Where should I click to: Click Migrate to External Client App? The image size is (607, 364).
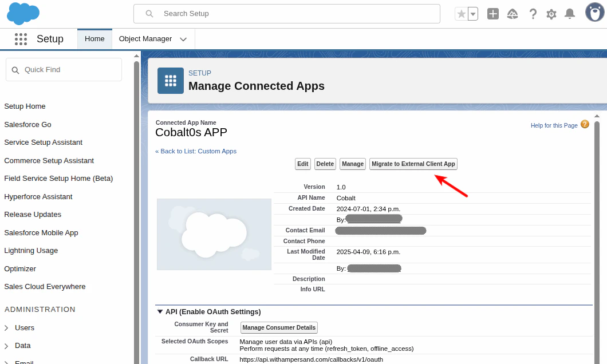coord(413,164)
